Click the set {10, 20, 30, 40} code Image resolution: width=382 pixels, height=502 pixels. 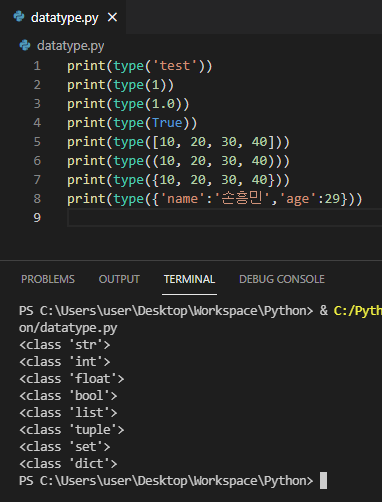coord(213,180)
